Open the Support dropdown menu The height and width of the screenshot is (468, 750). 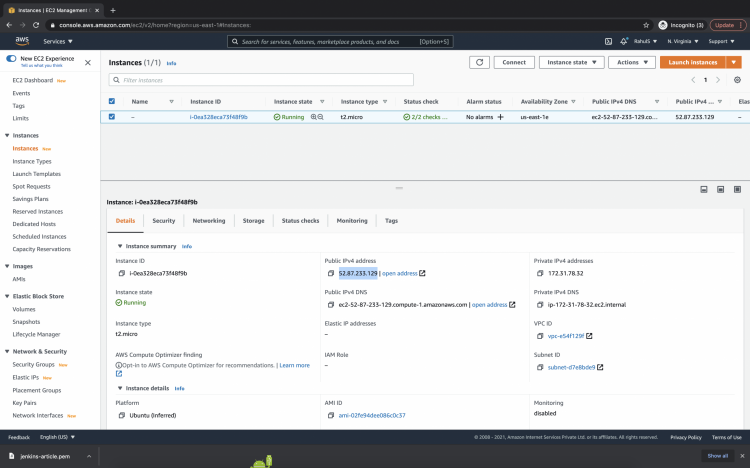point(721,42)
